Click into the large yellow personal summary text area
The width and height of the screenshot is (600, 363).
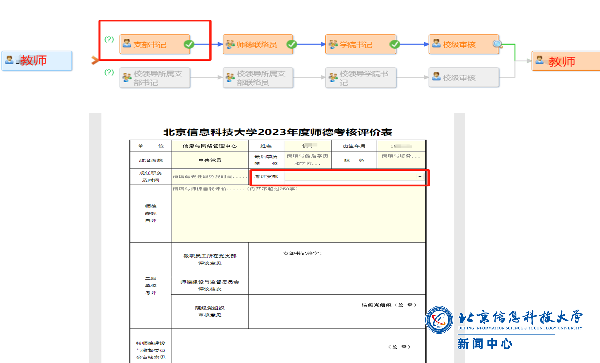298,213
